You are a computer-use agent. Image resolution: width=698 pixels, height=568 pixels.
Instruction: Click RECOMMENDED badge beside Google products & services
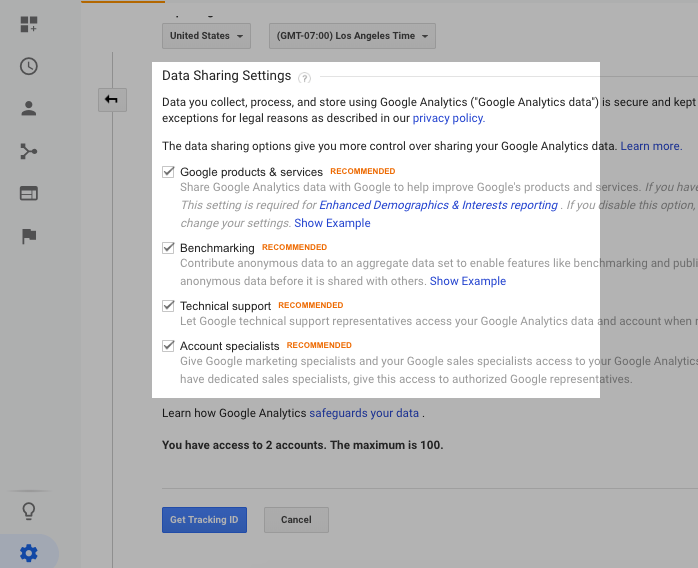[x=363, y=171]
